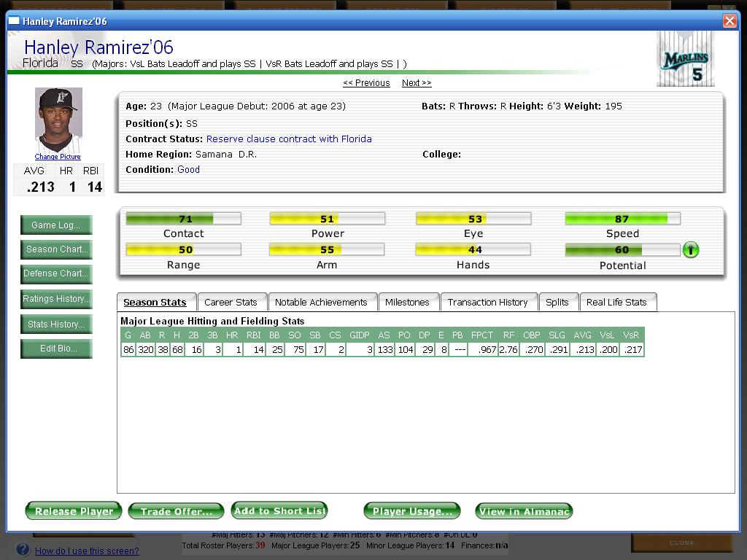Close the Hanley Ramirez'06 window
This screenshot has width=747, height=560.
tap(729, 21)
